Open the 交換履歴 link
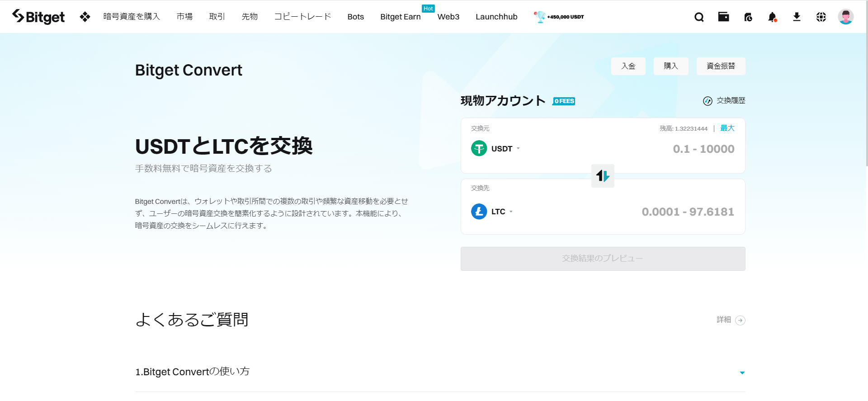 point(731,101)
